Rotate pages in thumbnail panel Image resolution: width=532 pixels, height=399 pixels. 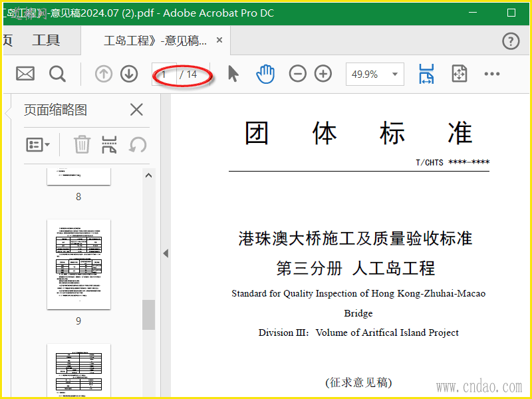pyautogui.click(x=138, y=145)
